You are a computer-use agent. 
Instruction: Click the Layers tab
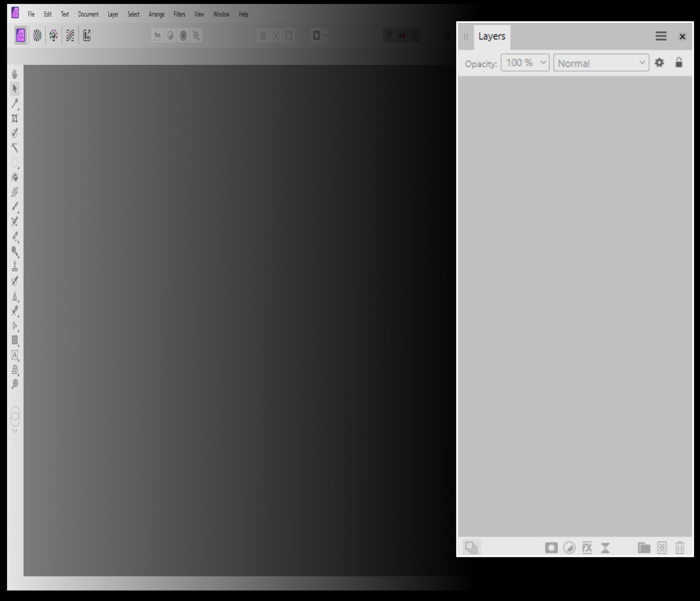coord(492,36)
